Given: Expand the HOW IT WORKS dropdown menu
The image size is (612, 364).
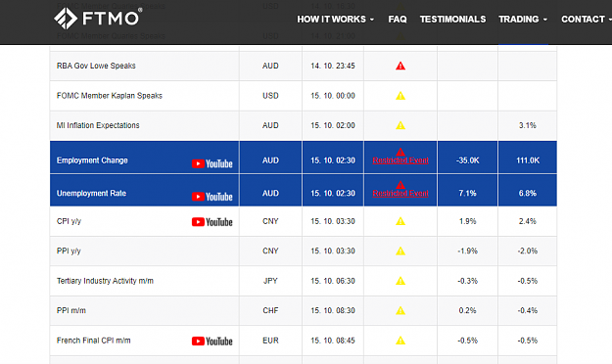Looking at the screenshot, I should [x=335, y=20].
